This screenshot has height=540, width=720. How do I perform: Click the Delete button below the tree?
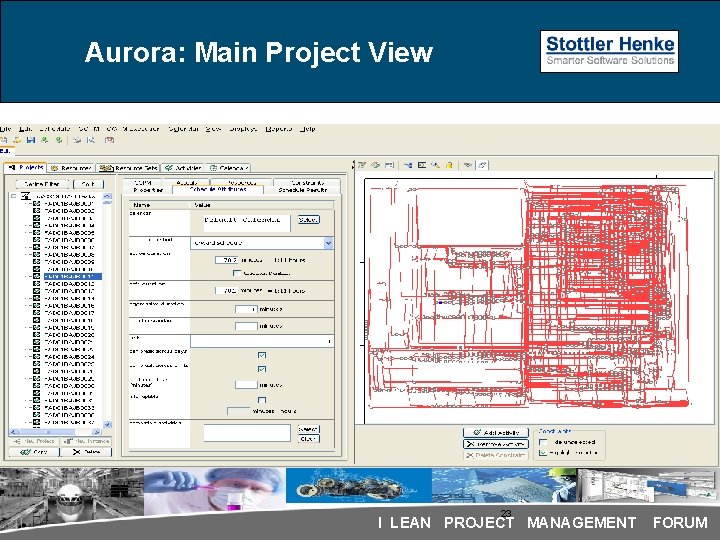tap(86, 452)
